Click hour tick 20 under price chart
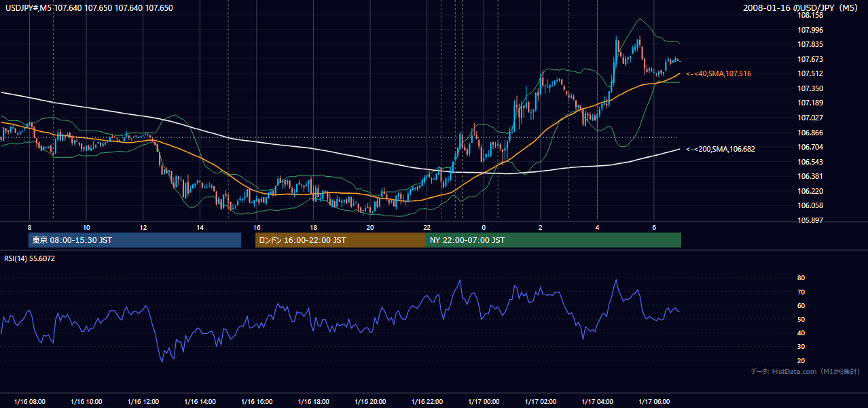Screen dimensions: 868x408 pos(370,227)
